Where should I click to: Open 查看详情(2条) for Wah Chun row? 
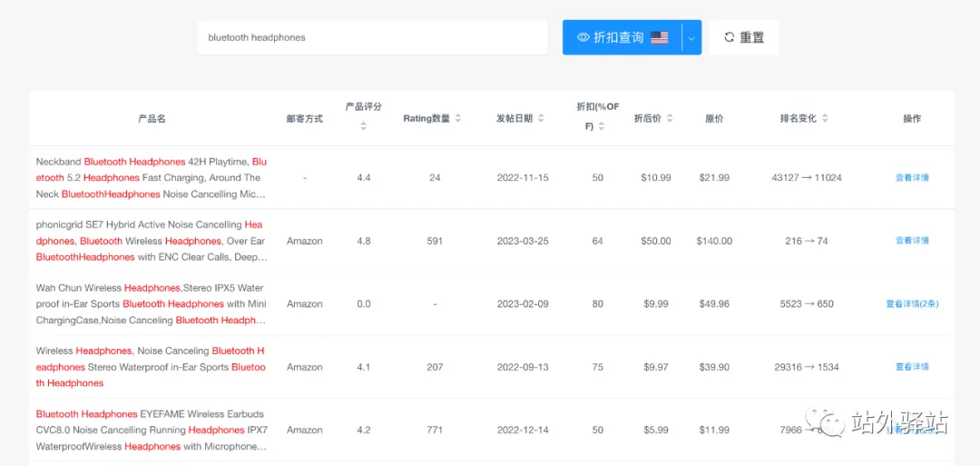(912, 304)
